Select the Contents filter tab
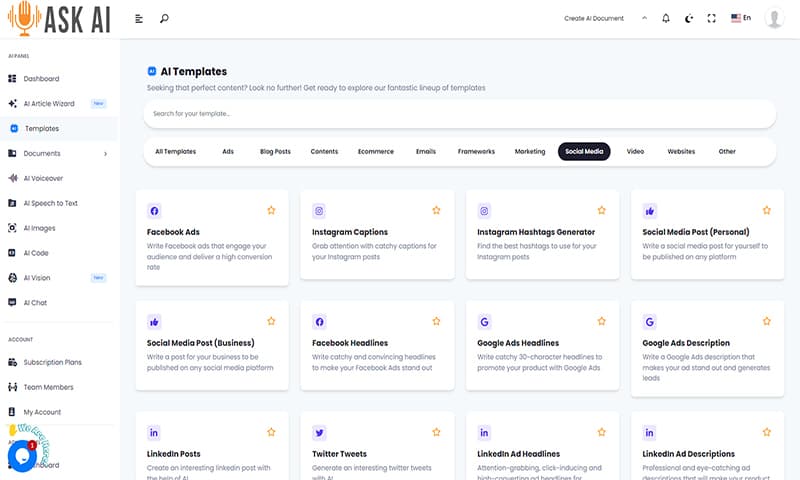 point(324,151)
